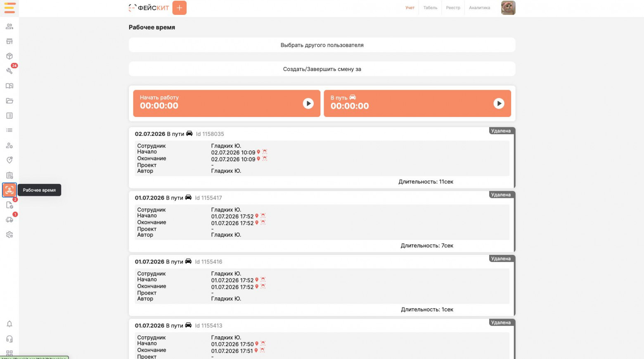Click the text Id 1155416
This screenshot has height=359, width=644.
click(x=208, y=262)
